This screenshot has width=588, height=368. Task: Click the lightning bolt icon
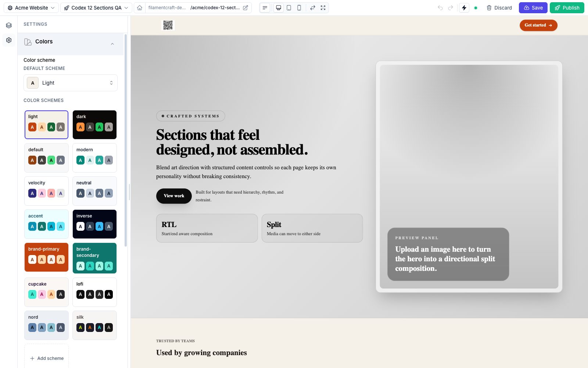(x=464, y=8)
